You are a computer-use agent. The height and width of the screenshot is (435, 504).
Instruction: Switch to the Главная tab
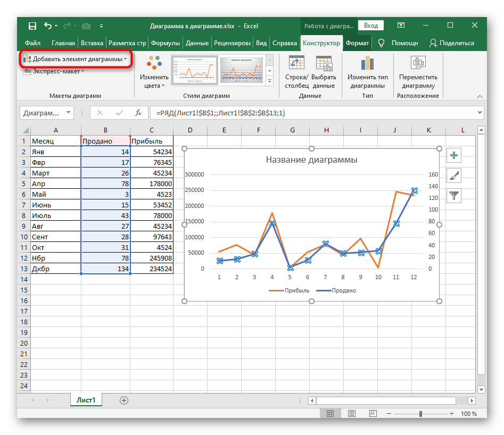[x=63, y=43]
